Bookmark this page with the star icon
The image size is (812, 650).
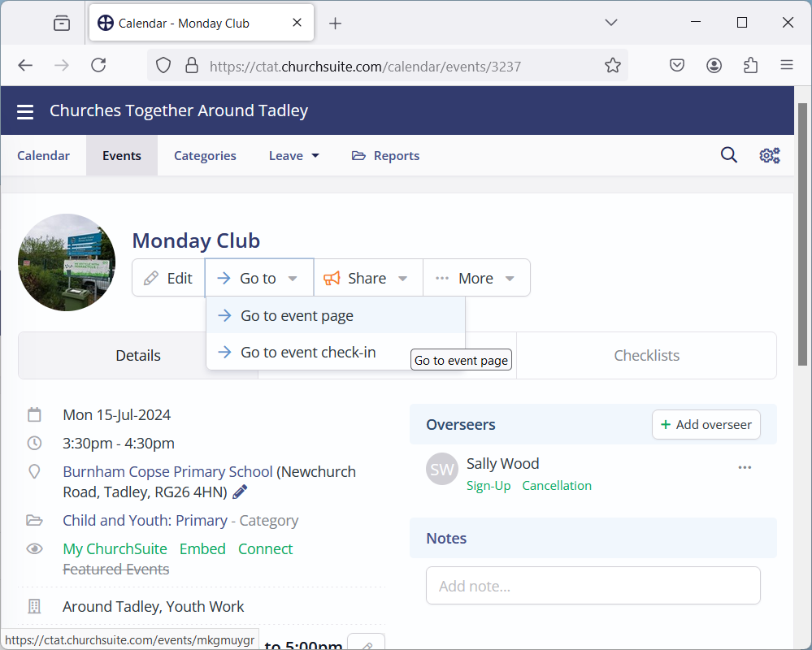(x=613, y=65)
